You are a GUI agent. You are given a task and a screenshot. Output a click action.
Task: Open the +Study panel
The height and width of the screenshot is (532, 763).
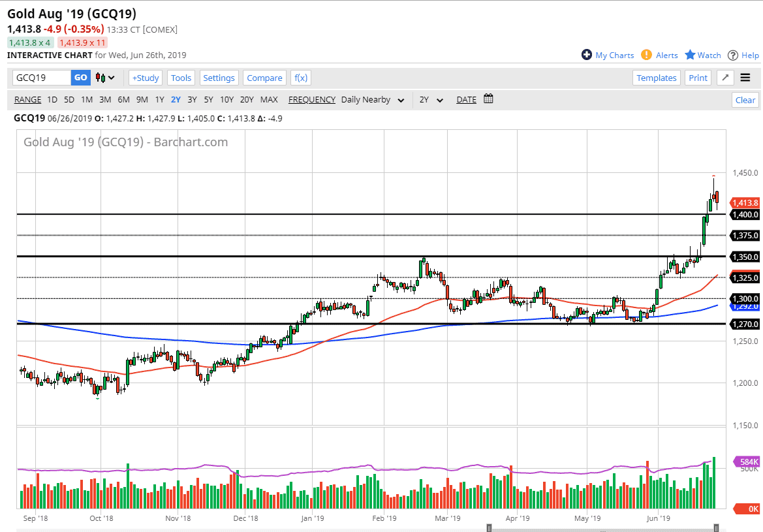tap(145, 78)
